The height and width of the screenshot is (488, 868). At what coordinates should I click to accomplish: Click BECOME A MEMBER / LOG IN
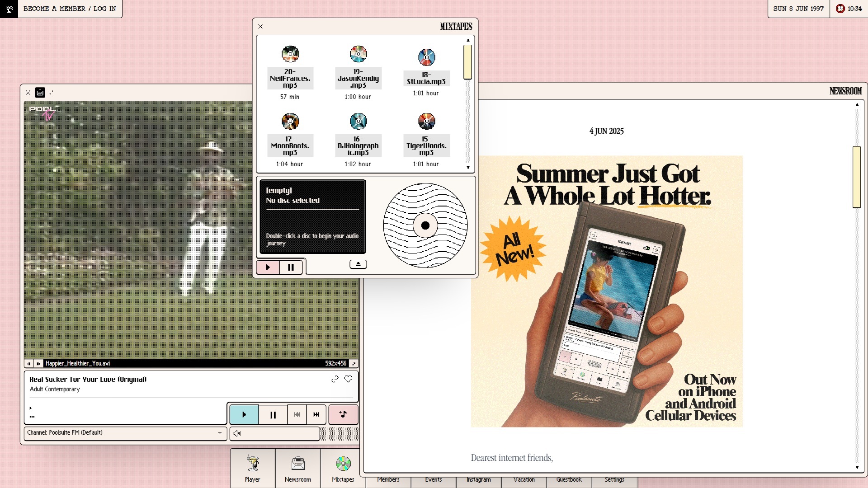pos(70,8)
